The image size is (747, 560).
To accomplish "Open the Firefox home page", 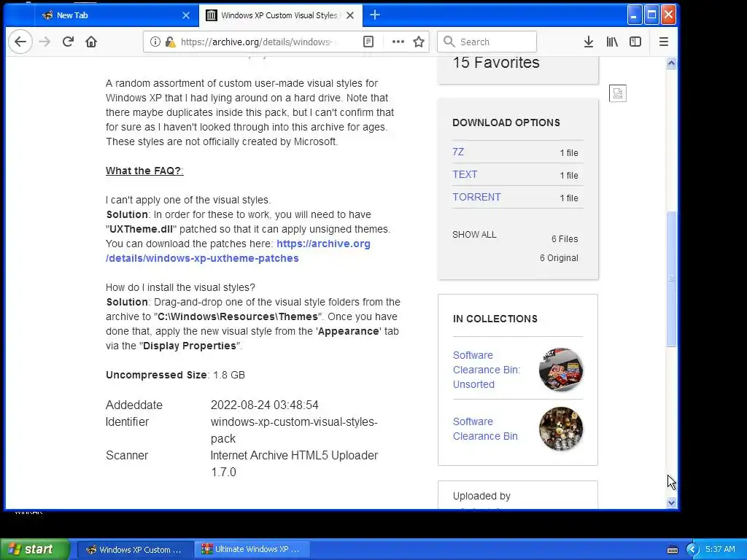I will click(91, 42).
